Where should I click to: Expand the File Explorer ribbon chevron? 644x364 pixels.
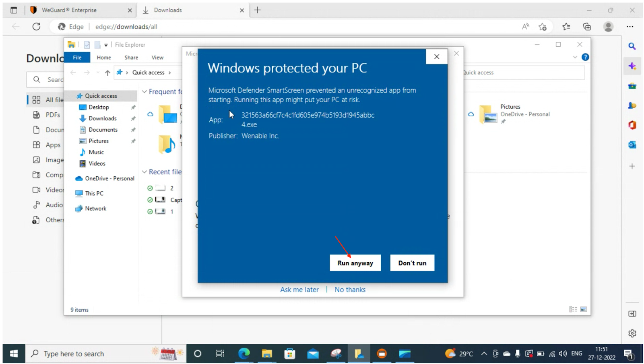tap(575, 57)
